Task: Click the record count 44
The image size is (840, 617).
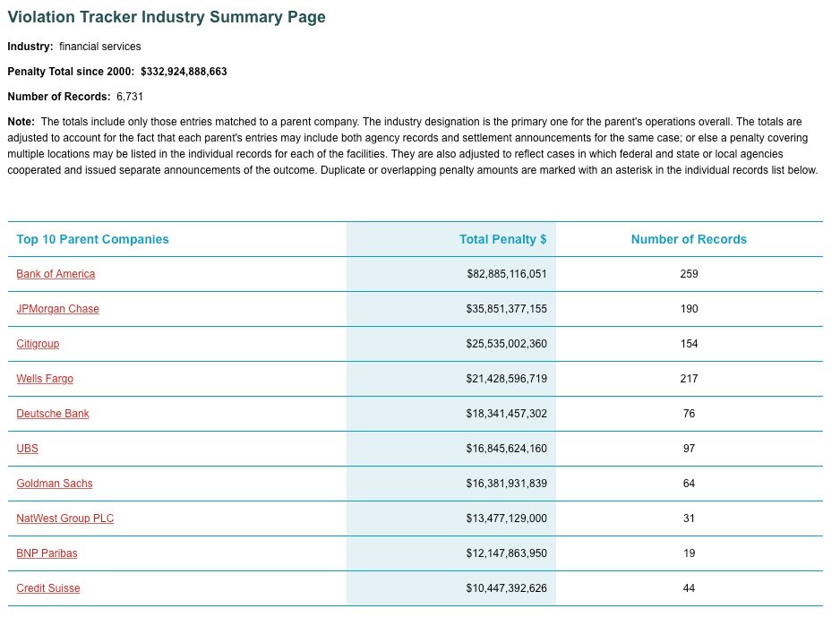Action: (689, 588)
